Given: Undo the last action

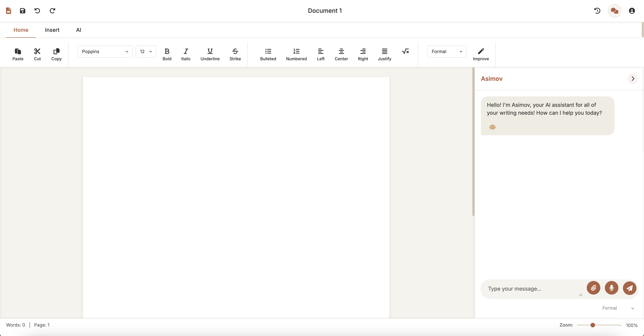Looking at the screenshot, I should 37,11.
